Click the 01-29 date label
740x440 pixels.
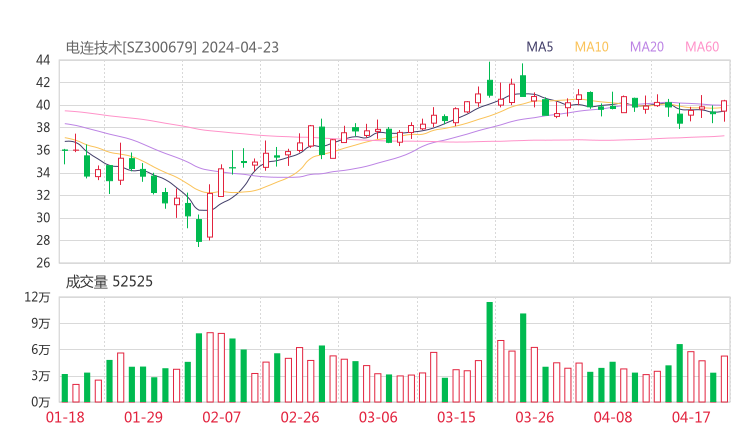[x=143, y=417]
